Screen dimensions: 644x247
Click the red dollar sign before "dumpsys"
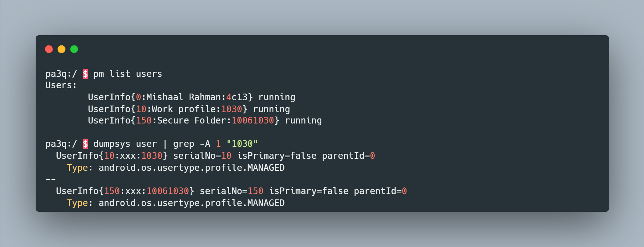pos(85,144)
